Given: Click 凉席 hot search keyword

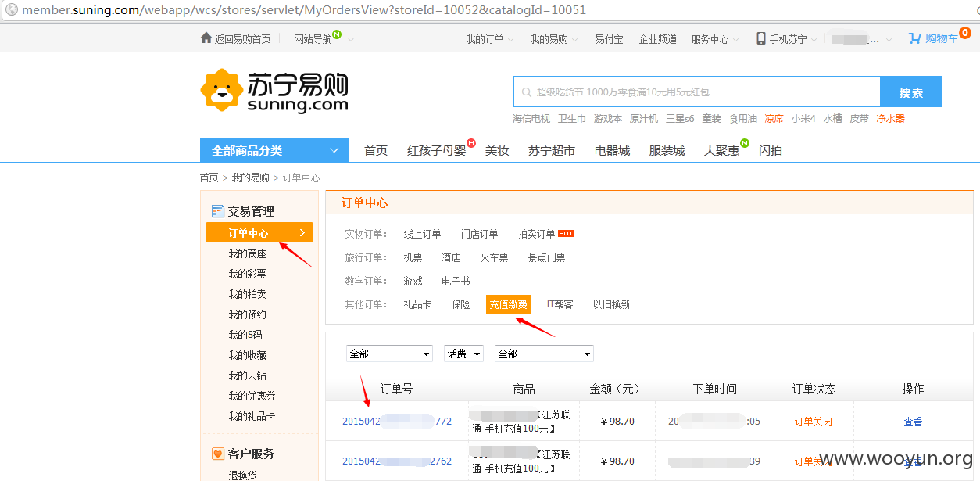Looking at the screenshot, I should pyautogui.click(x=774, y=119).
